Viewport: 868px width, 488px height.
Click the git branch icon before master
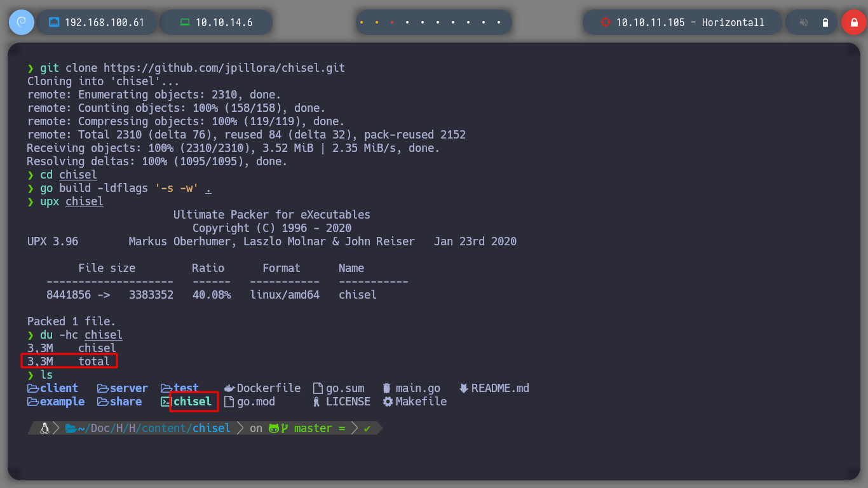285,428
